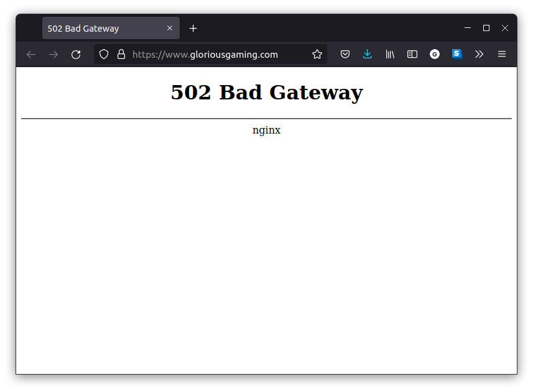Image resolution: width=533 pixels, height=392 pixels.
Task: Open the hamburger application menu
Action: click(501, 55)
